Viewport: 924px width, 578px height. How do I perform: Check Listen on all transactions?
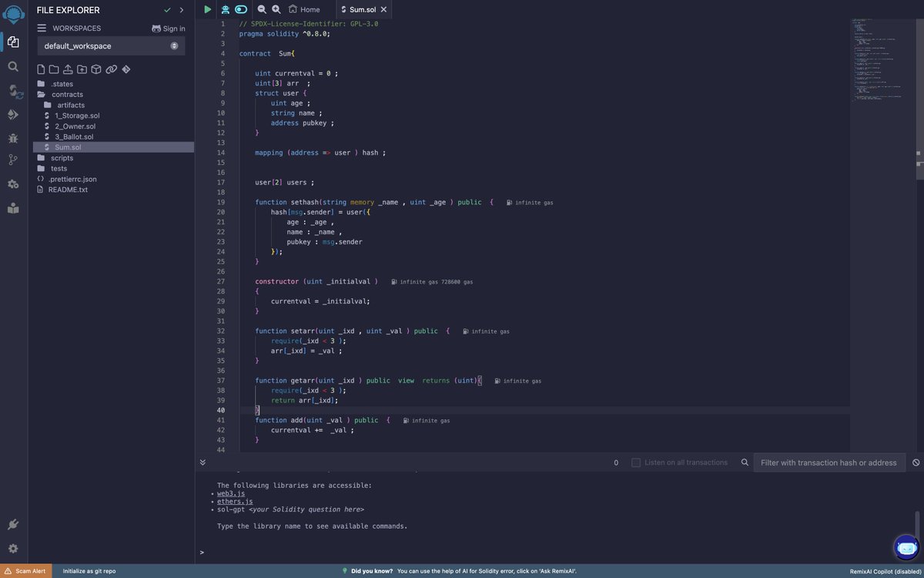pyautogui.click(x=636, y=462)
